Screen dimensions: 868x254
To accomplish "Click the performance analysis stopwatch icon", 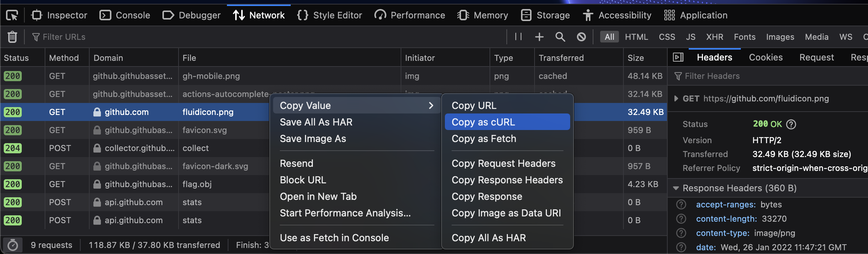I will pos(13,245).
